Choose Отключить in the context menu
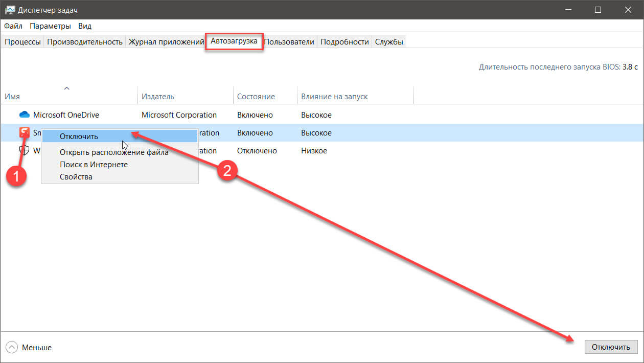 coord(79,137)
